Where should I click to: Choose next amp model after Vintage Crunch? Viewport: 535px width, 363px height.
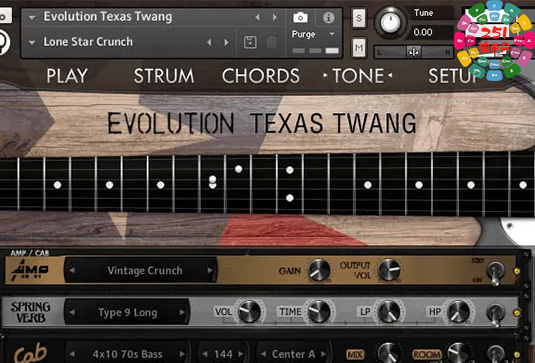210,270
